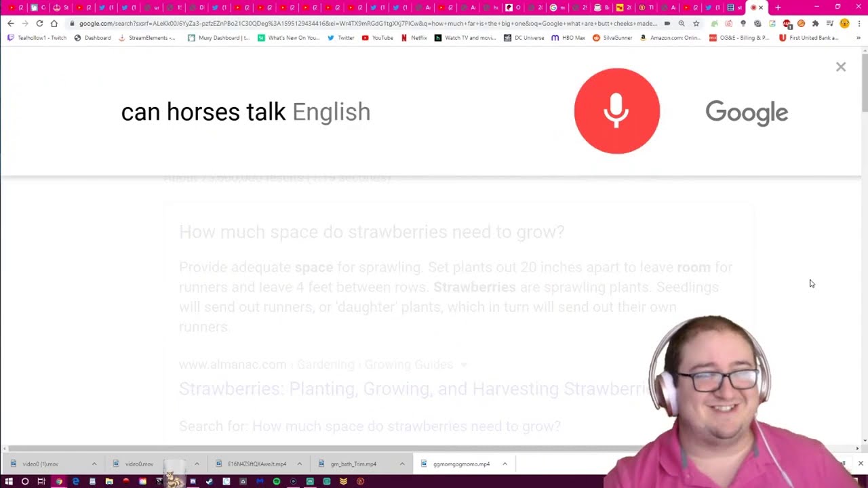The width and height of the screenshot is (868, 488).
Task: Open the DC Universe bookmark
Action: [x=524, y=38]
